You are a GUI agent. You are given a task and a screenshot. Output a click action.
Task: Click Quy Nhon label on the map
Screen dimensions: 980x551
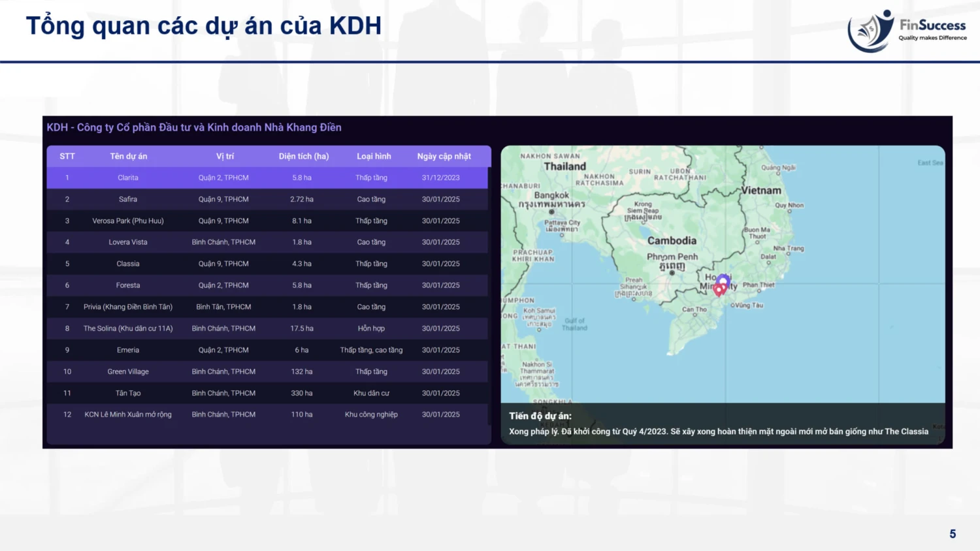click(x=789, y=205)
